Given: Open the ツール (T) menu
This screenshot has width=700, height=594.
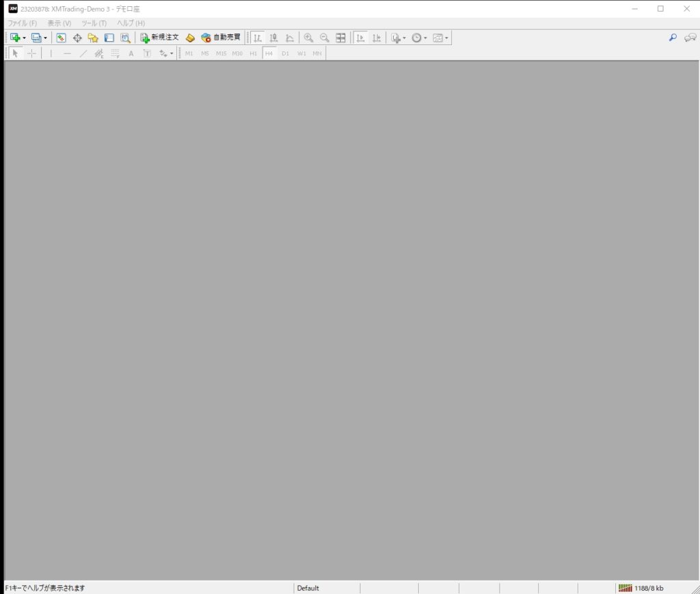Looking at the screenshot, I should [94, 23].
